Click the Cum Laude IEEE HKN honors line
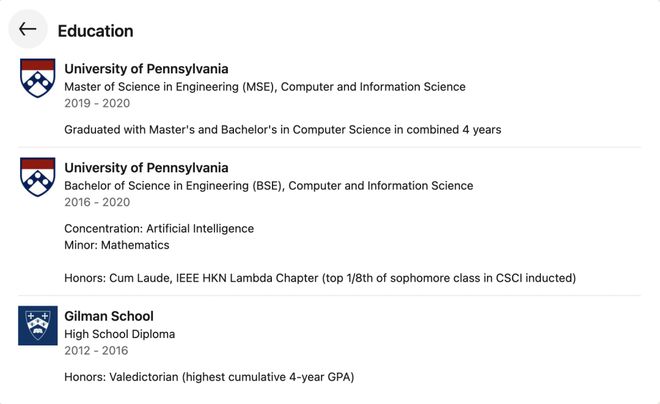660x404 pixels. [x=320, y=278]
